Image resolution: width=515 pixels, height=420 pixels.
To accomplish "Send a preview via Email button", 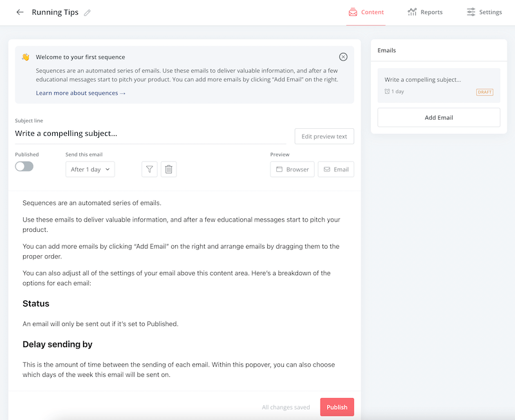I will (x=335, y=169).
